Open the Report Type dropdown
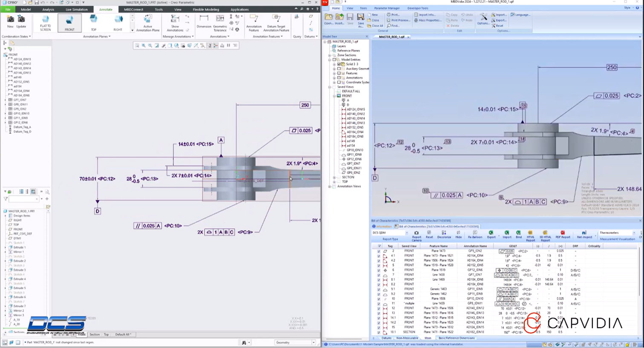This screenshot has height=348, width=644. pos(407,233)
